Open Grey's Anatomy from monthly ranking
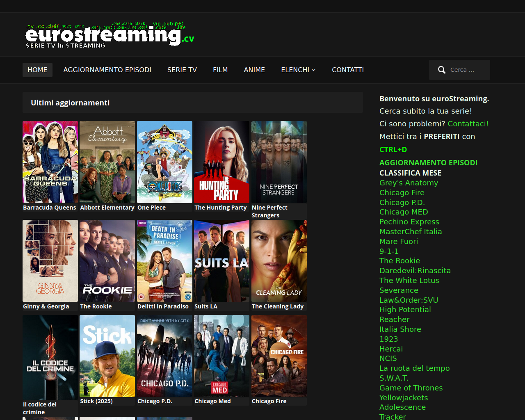525x420 pixels. click(x=409, y=183)
